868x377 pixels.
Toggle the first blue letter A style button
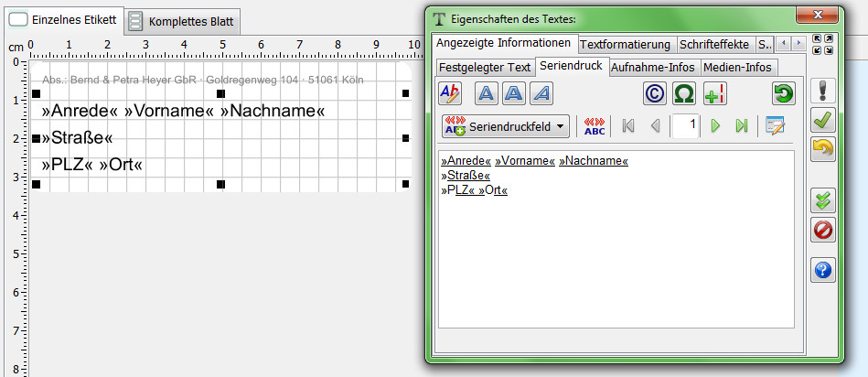487,92
